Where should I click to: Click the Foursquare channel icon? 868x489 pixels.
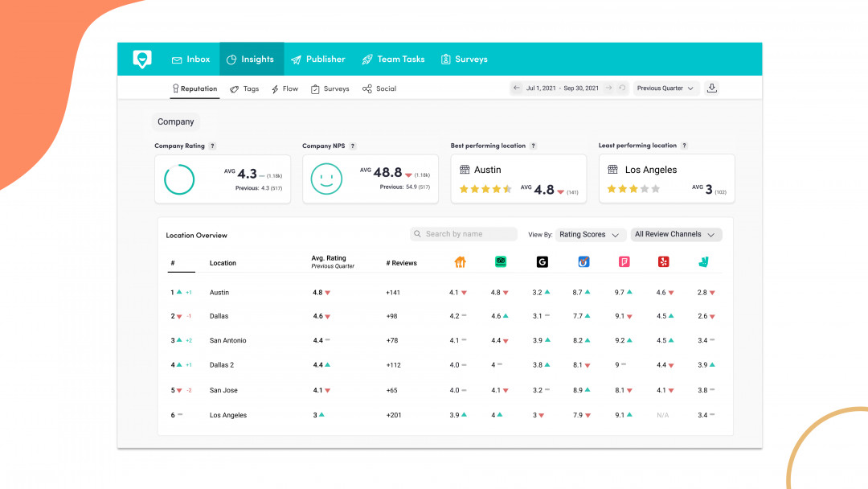pos(624,262)
